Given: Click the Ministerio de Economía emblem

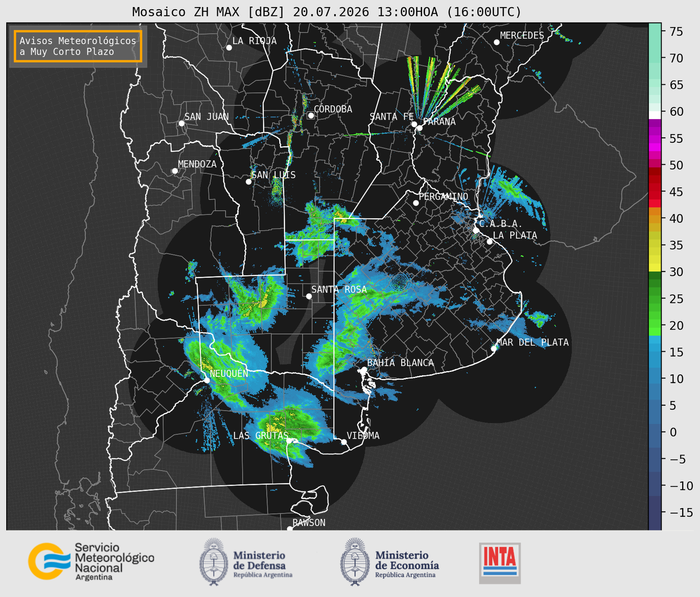Looking at the screenshot, I should pyautogui.click(x=354, y=562).
